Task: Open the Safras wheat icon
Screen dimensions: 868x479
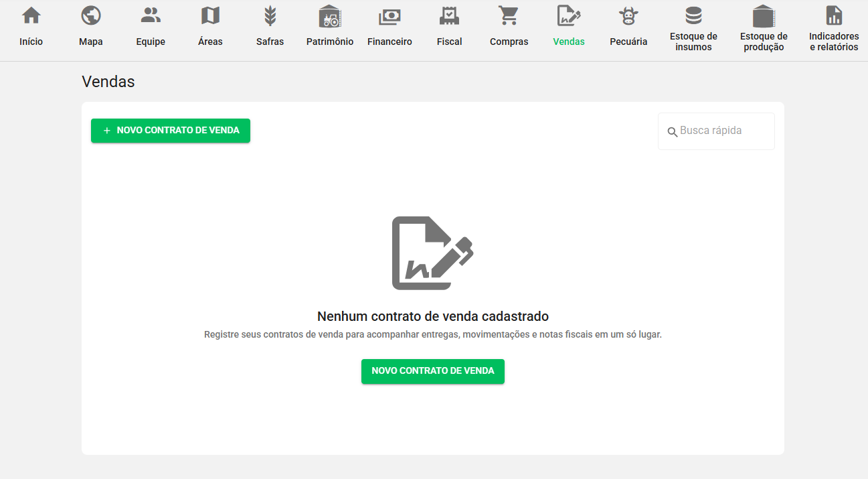Action: coord(270,15)
